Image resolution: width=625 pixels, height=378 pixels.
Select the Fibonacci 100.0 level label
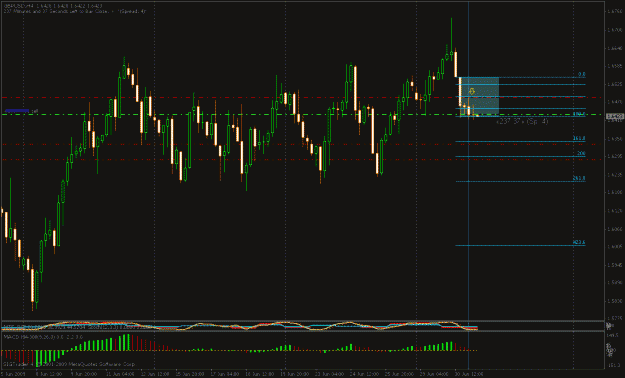point(579,114)
